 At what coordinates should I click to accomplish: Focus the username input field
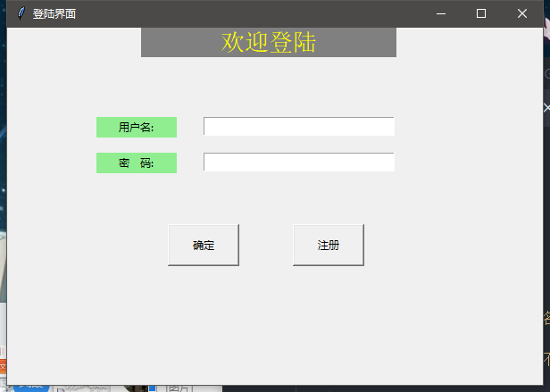click(299, 126)
